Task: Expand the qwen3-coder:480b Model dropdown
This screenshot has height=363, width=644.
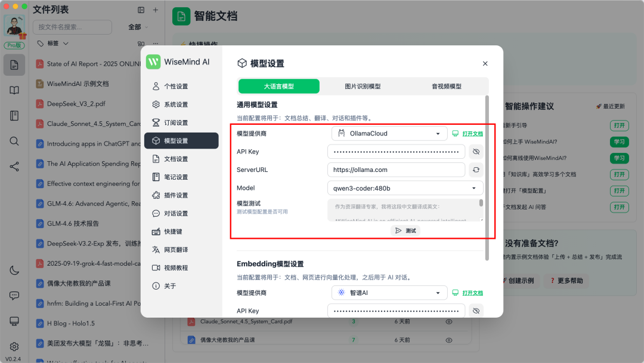Action: pos(404,187)
